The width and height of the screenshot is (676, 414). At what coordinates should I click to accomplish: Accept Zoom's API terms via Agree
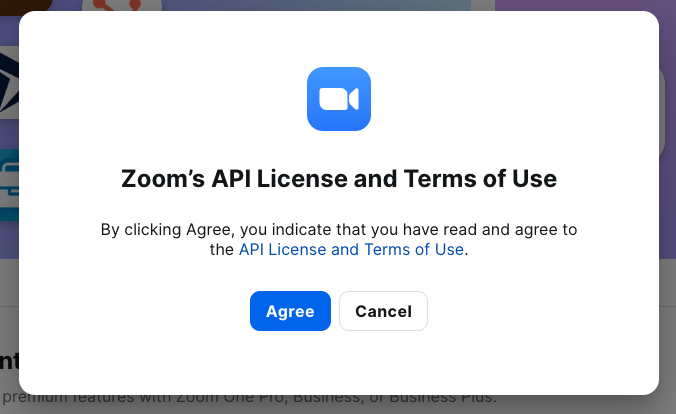tap(290, 311)
